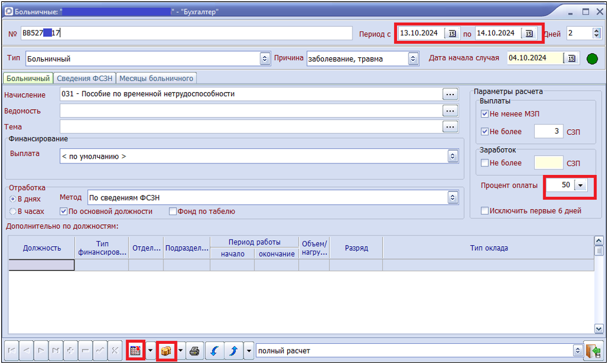Open the 'Метод' По сведениям ФСЗН dropdown
Image resolution: width=608 pixels, height=364 pixels.
pyautogui.click(x=452, y=198)
